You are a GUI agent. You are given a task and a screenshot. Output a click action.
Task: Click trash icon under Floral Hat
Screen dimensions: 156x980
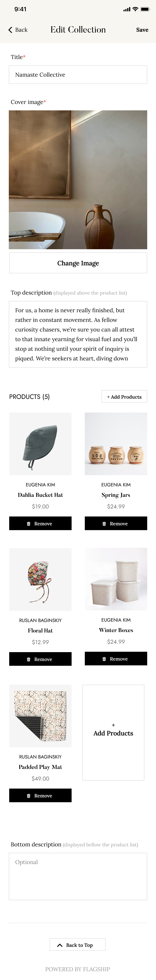click(x=28, y=659)
